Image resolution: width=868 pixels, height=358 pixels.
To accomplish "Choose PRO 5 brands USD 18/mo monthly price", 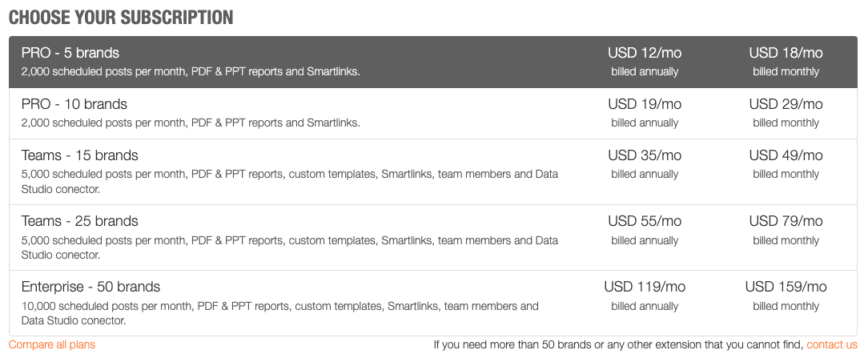I will coord(786,61).
